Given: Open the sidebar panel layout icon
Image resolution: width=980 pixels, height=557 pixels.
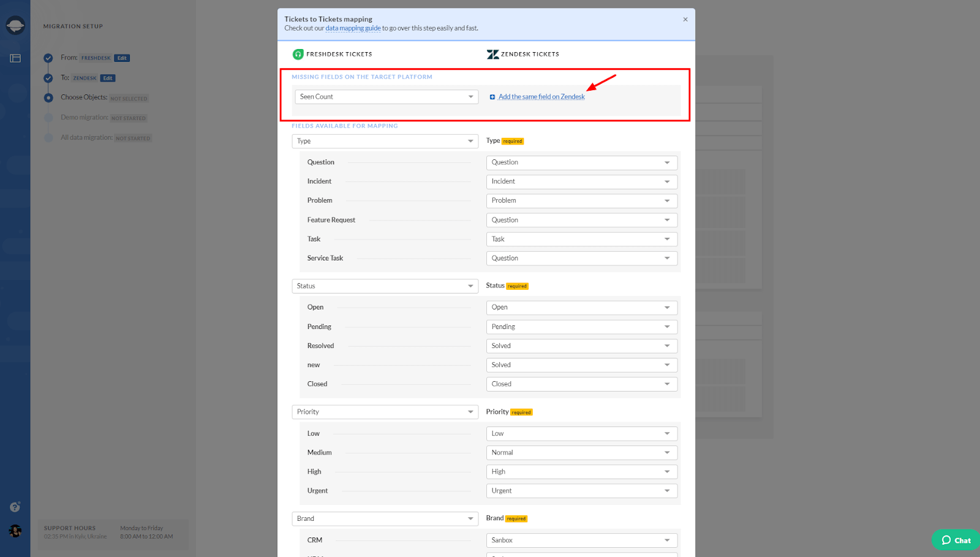Looking at the screenshot, I should [15, 58].
